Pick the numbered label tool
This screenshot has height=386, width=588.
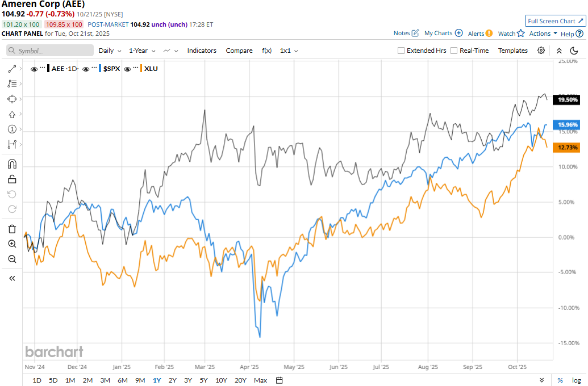click(12, 129)
